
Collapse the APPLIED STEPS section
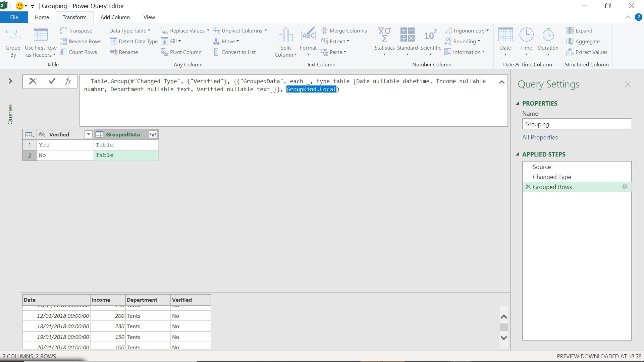click(x=518, y=154)
